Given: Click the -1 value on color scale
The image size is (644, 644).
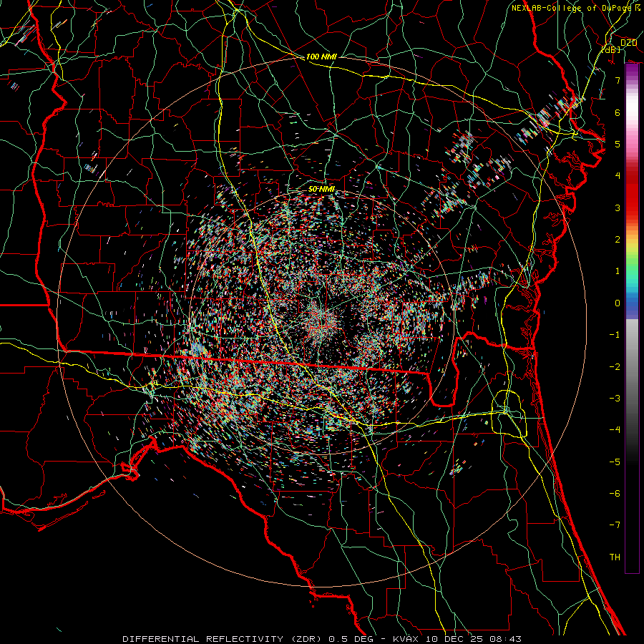Looking at the screenshot, I should coord(615,335).
